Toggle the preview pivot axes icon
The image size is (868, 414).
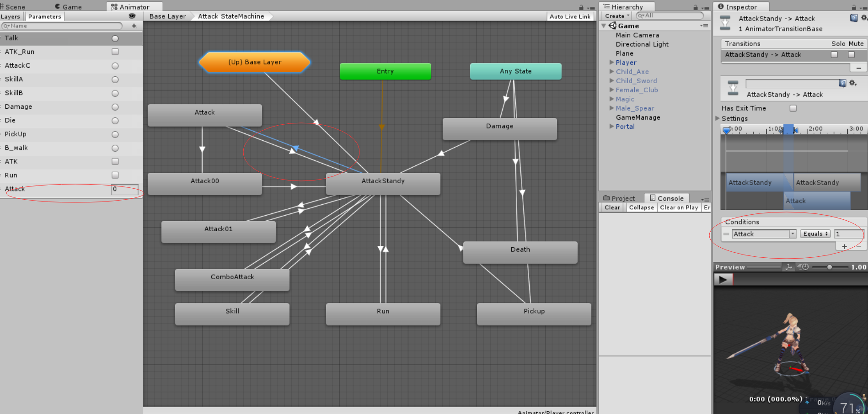point(788,267)
